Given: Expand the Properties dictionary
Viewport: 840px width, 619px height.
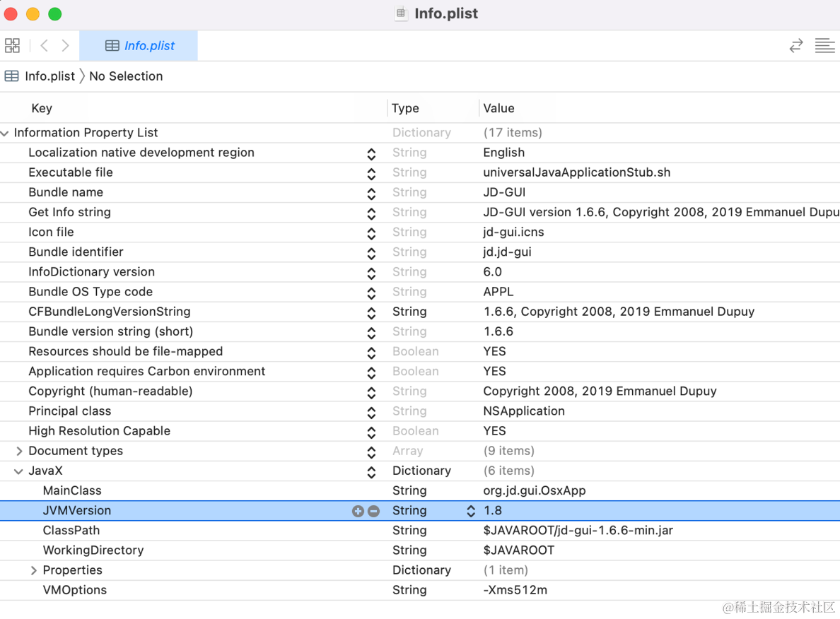Looking at the screenshot, I should [33, 570].
